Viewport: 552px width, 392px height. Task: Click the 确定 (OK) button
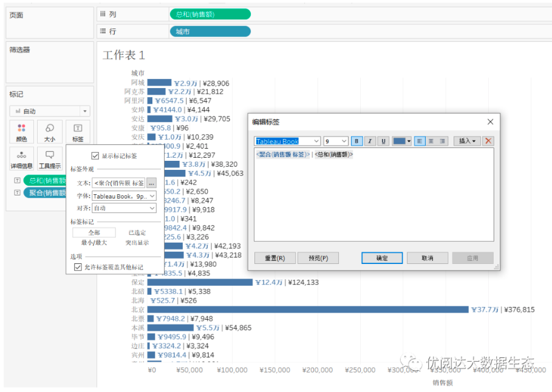coord(382,258)
